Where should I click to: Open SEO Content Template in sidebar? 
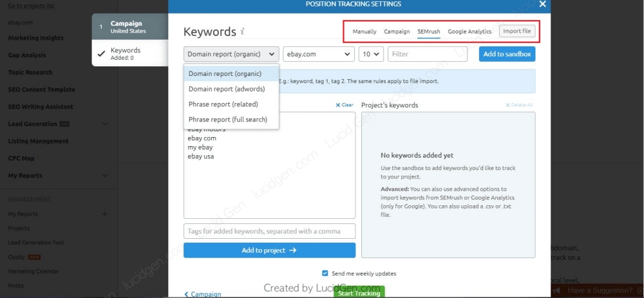pos(41,89)
